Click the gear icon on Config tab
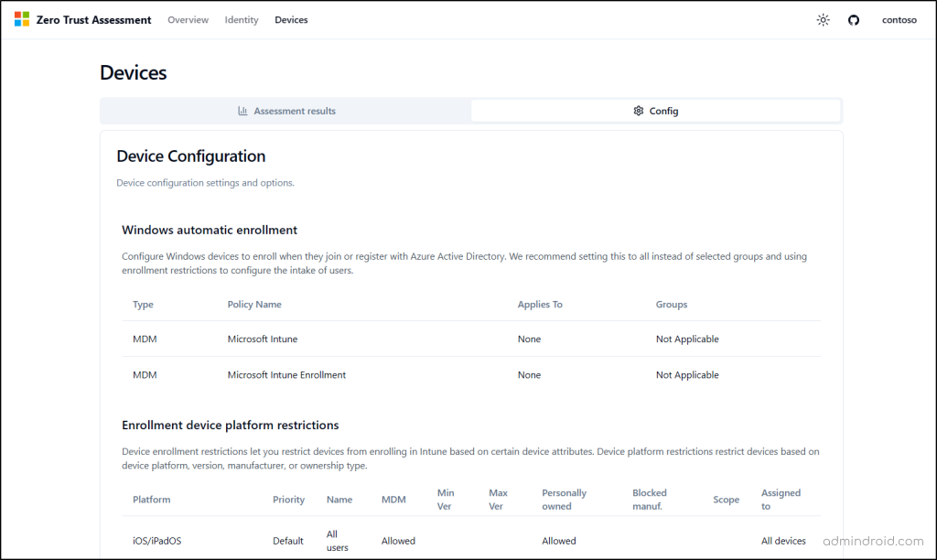 [x=639, y=111]
